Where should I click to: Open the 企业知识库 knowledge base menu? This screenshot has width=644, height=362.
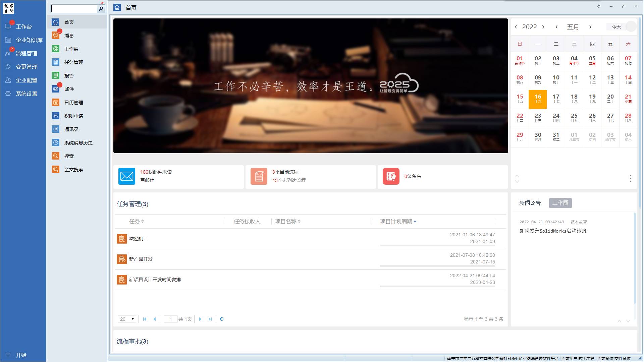click(23, 40)
